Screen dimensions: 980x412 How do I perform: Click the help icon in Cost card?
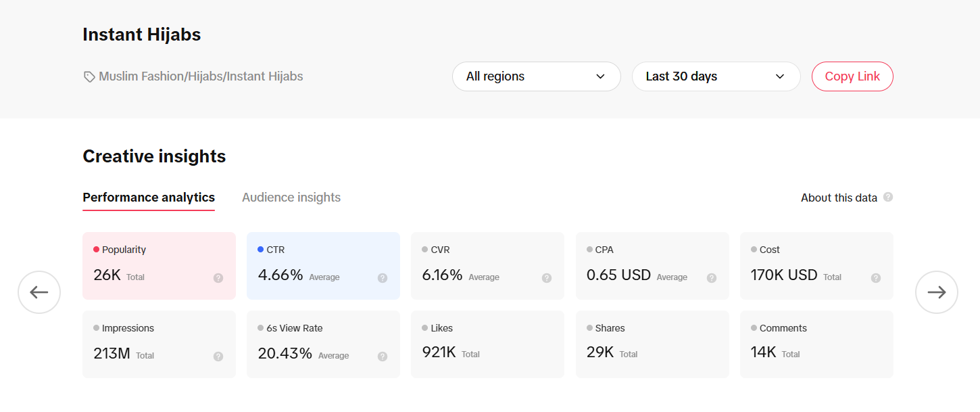[876, 277]
